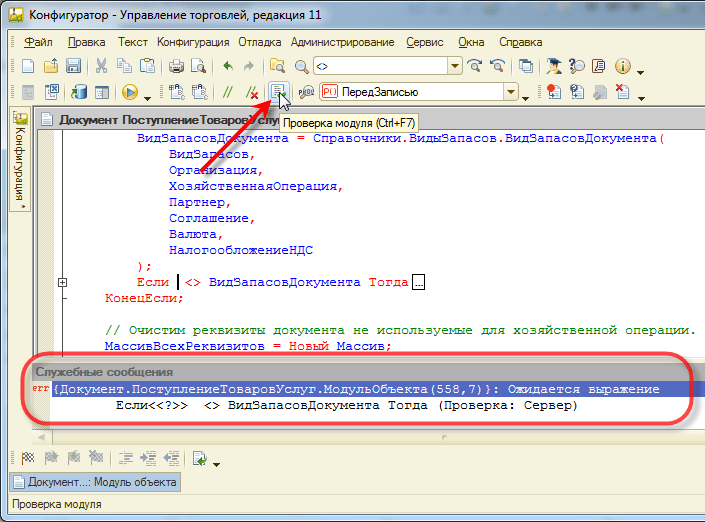Start debugging with the play icon

(x=129, y=92)
